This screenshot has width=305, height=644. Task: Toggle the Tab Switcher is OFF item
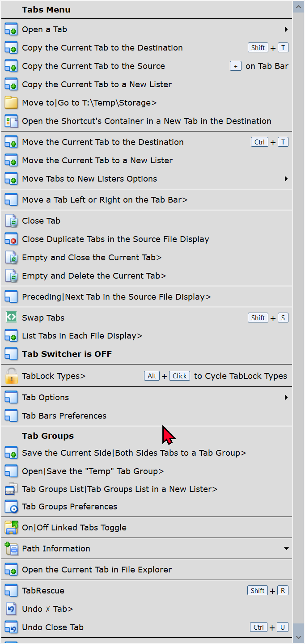point(67,354)
